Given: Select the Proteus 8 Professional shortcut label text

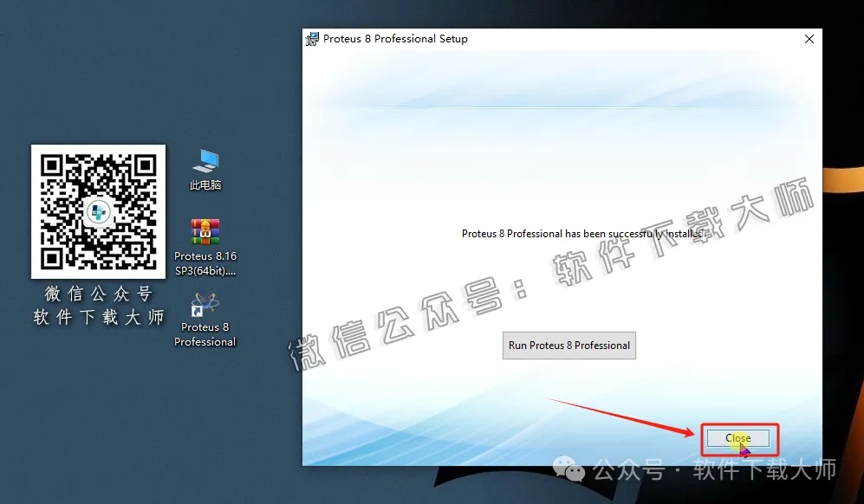Looking at the screenshot, I should [x=205, y=335].
